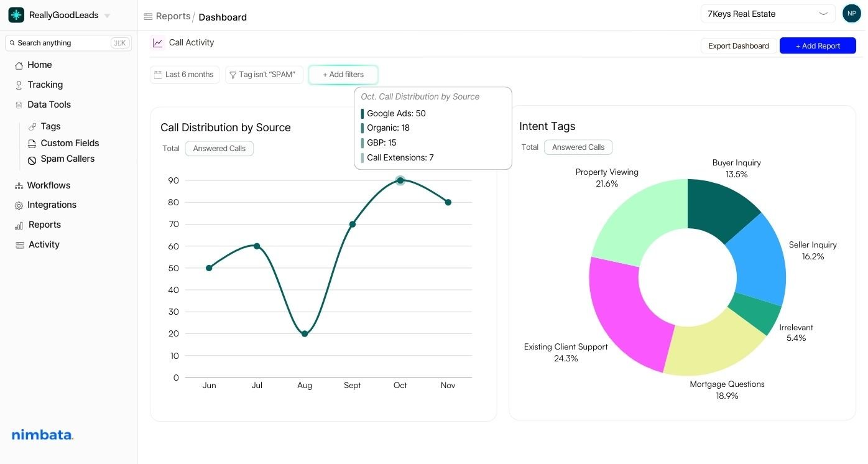Expand the ReallyGoodLeads workspace dropdown arrow

pos(108,16)
